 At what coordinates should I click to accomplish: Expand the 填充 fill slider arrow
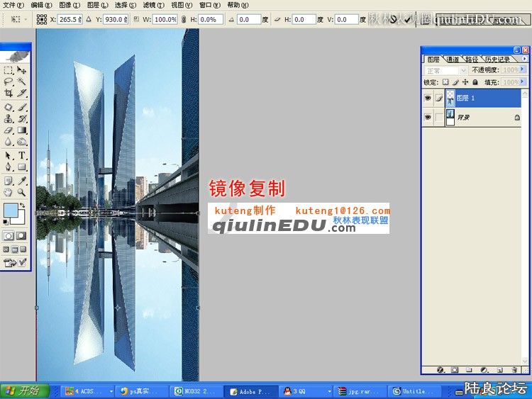pyautogui.click(x=523, y=83)
